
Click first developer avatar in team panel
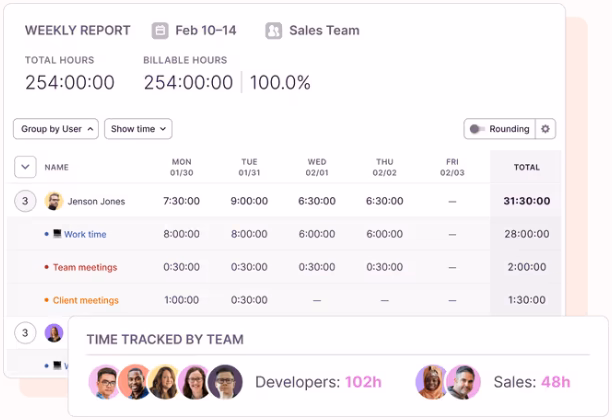104,382
